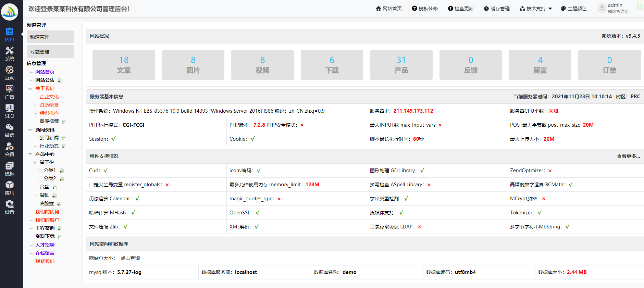Open the 设置 (Settings) gear icon
Screen dimensions: 644x288
click(x=10, y=207)
